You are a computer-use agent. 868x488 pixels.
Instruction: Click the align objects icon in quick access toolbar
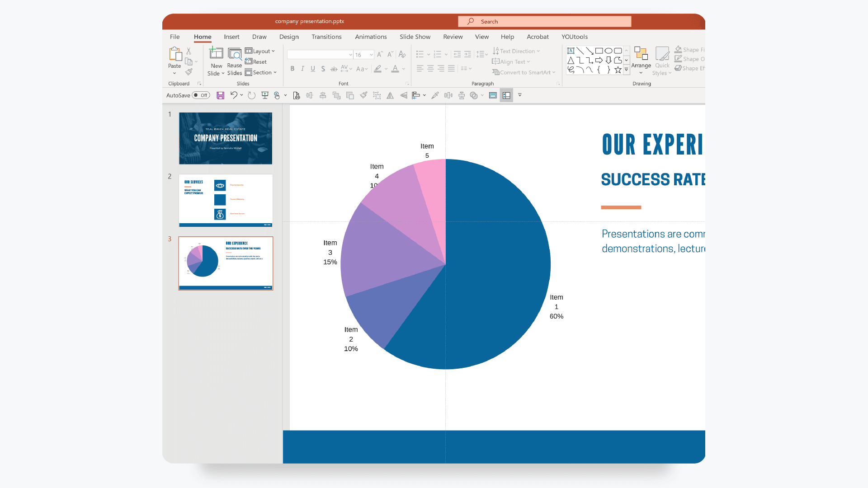(416, 95)
